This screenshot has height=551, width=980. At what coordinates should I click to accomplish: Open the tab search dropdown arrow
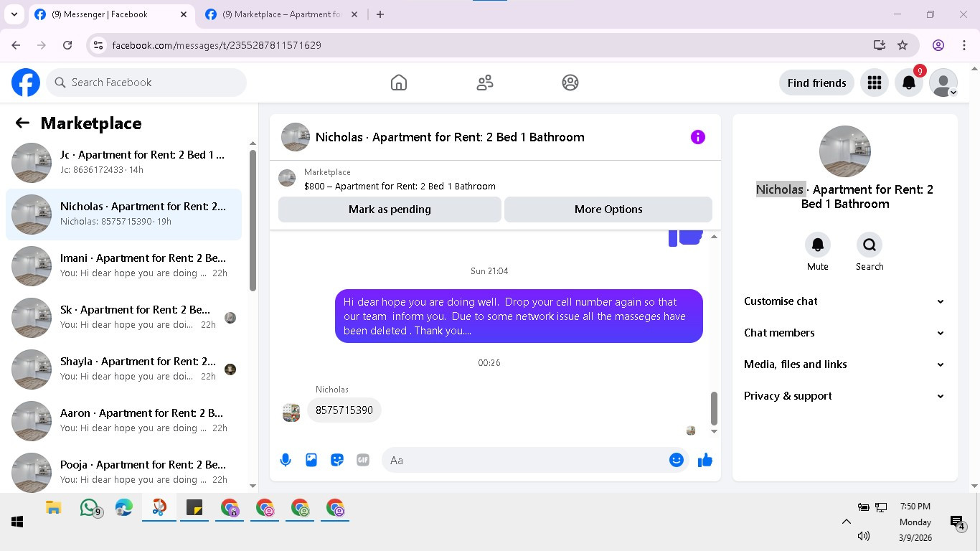[14, 14]
